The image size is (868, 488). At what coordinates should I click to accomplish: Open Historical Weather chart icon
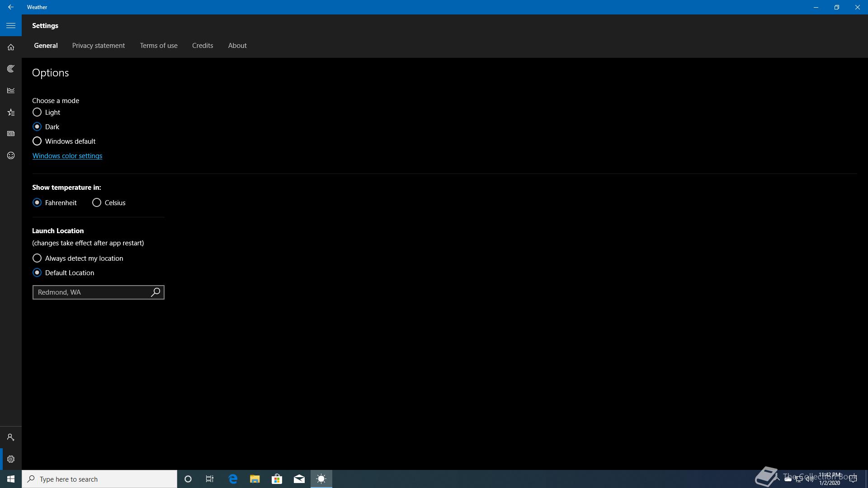click(11, 90)
